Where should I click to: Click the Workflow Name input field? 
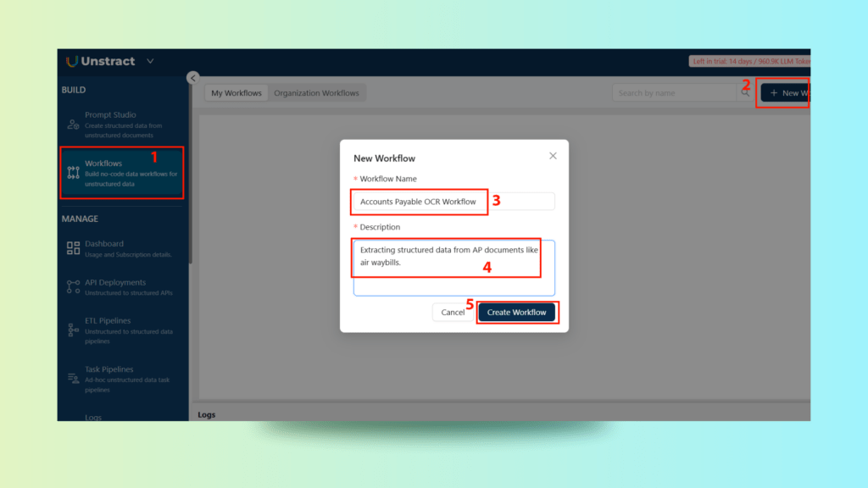click(x=453, y=202)
